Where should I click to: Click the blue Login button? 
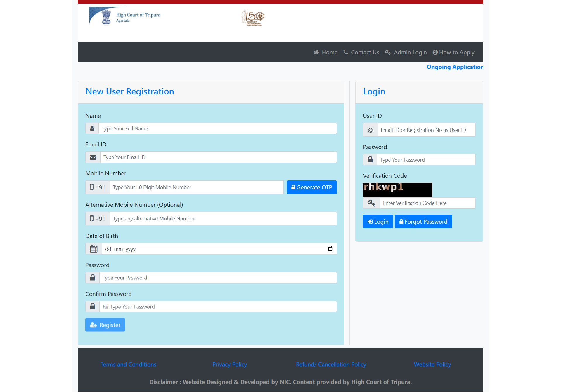pos(378,222)
